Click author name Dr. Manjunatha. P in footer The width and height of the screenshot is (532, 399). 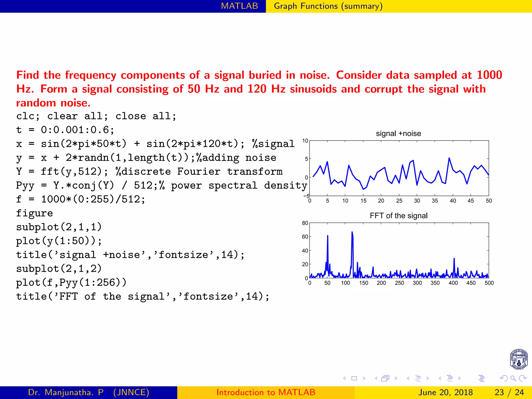(x=66, y=392)
